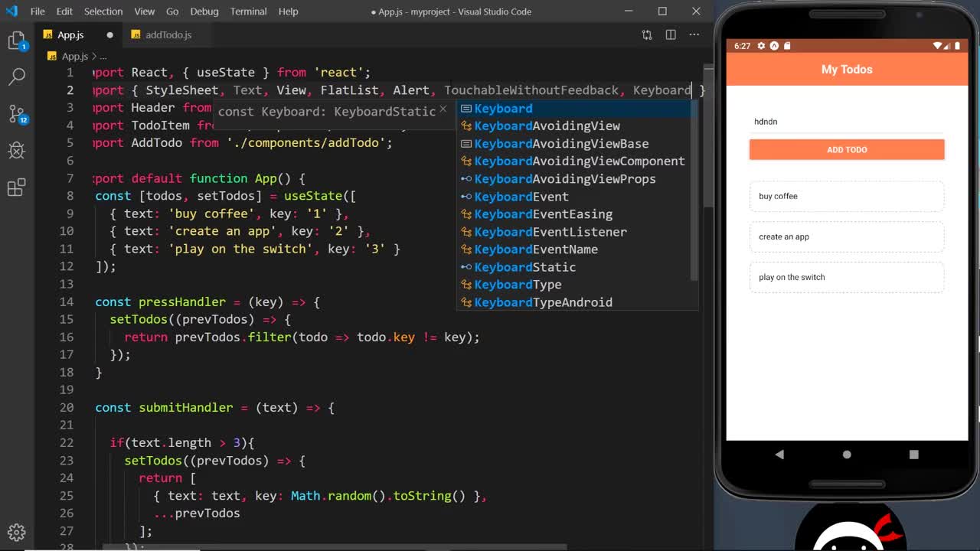Screen dimensions: 980x551
Task: Tap the settings gear in emulator status bar
Action: click(x=761, y=46)
